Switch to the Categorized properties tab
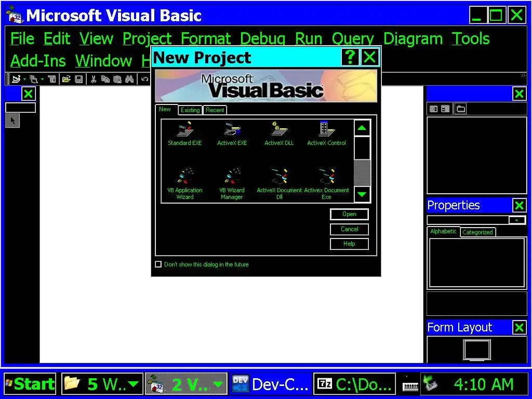532x399 pixels. [477, 232]
